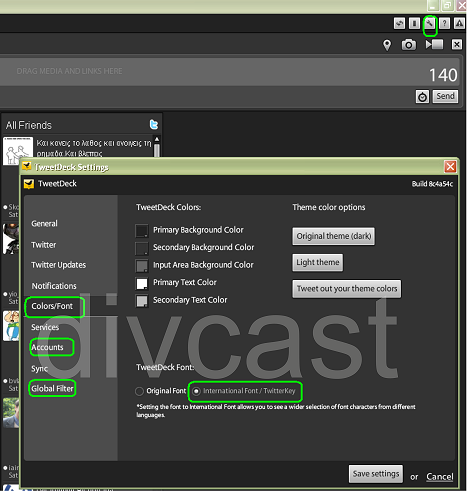
Task: Click the warning triangle icon in toolbar
Action: tap(459, 23)
